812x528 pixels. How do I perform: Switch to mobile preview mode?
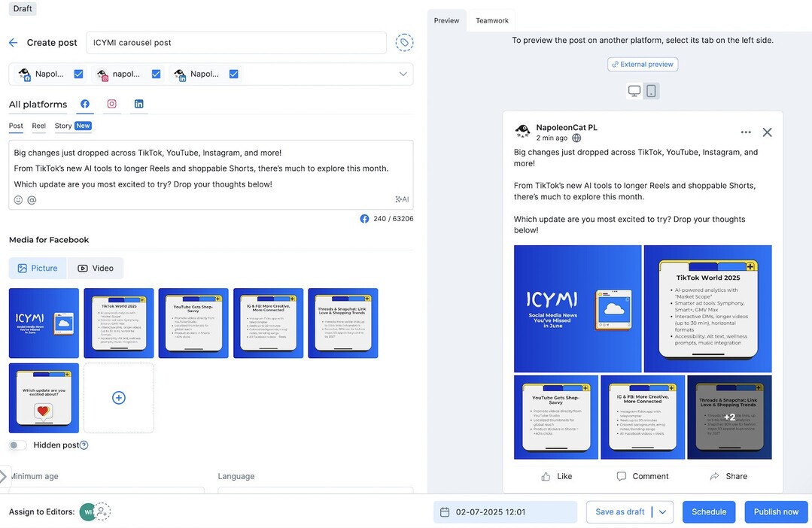[652, 91]
